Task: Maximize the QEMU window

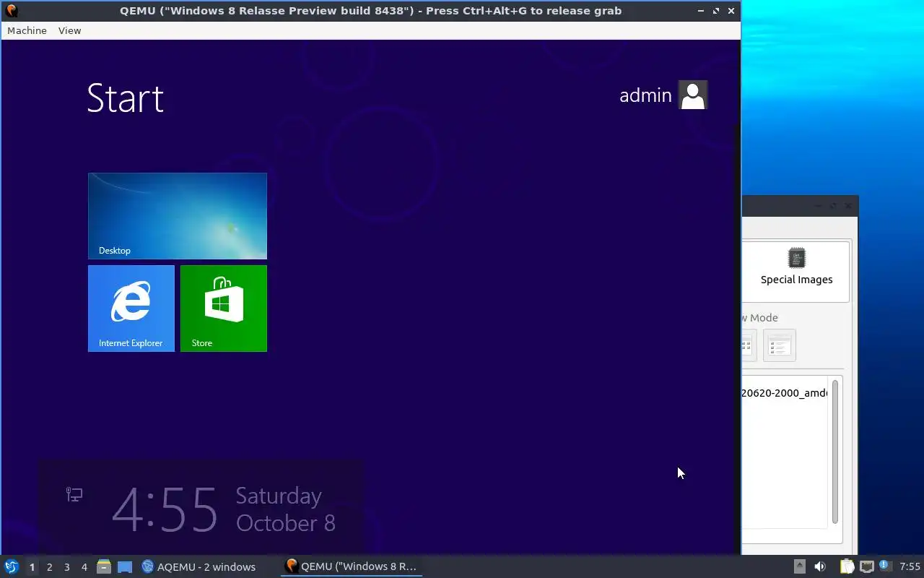Action: pyautogui.click(x=716, y=11)
